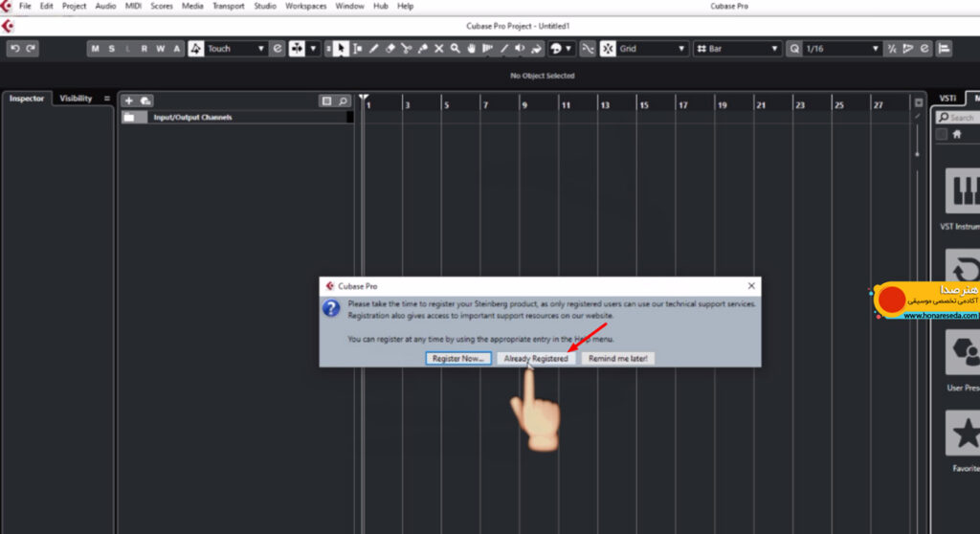
Task: Open the Transport menu
Action: 228,6
